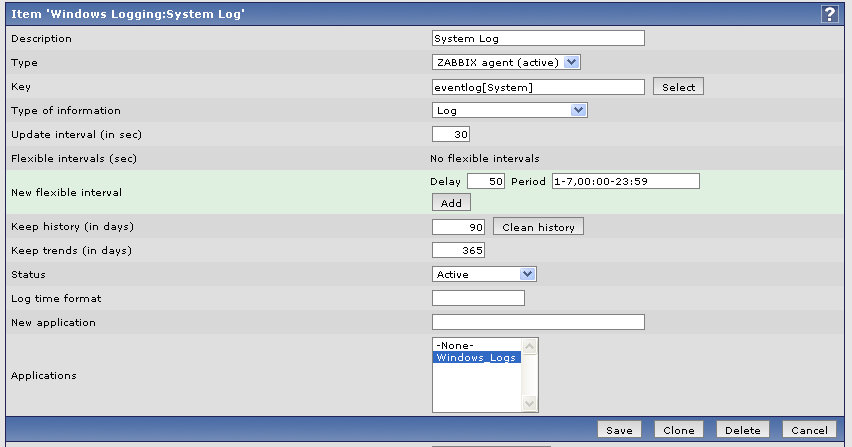The height and width of the screenshot is (447, 852).
Task: Open the Type dropdown 'ZABBIX agent (active)'
Action: click(506, 62)
